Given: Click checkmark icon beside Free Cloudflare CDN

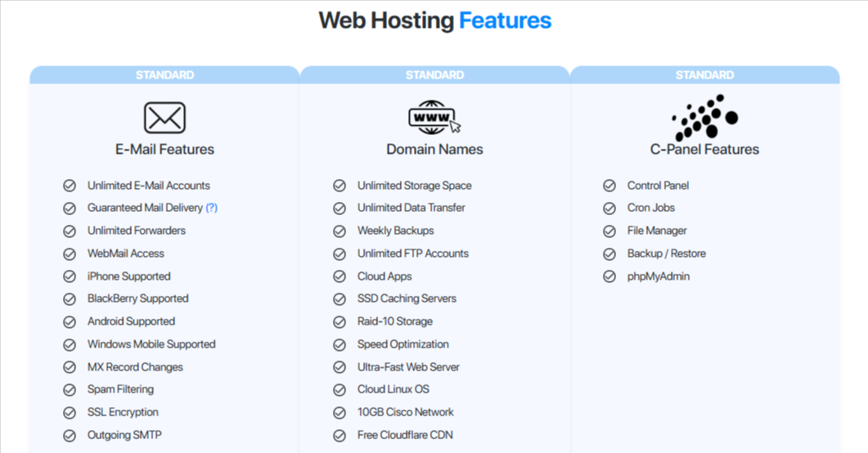Looking at the screenshot, I should pos(340,436).
